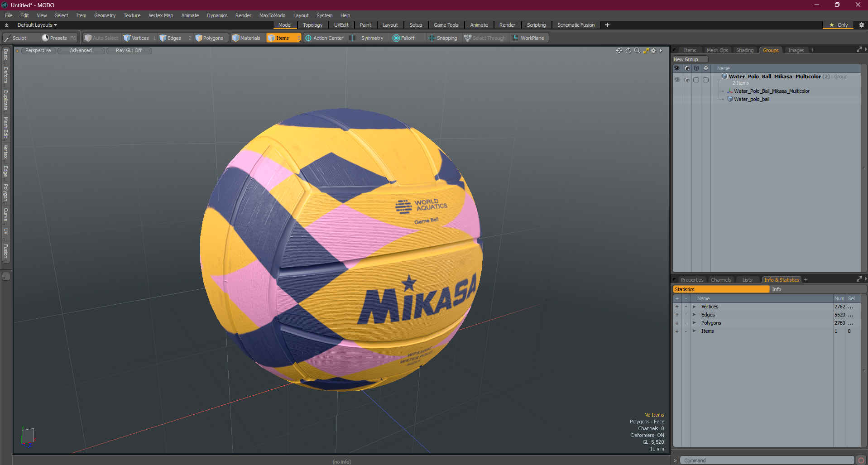
Task: Expand the Vertices statistics row
Action: (x=694, y=307)
